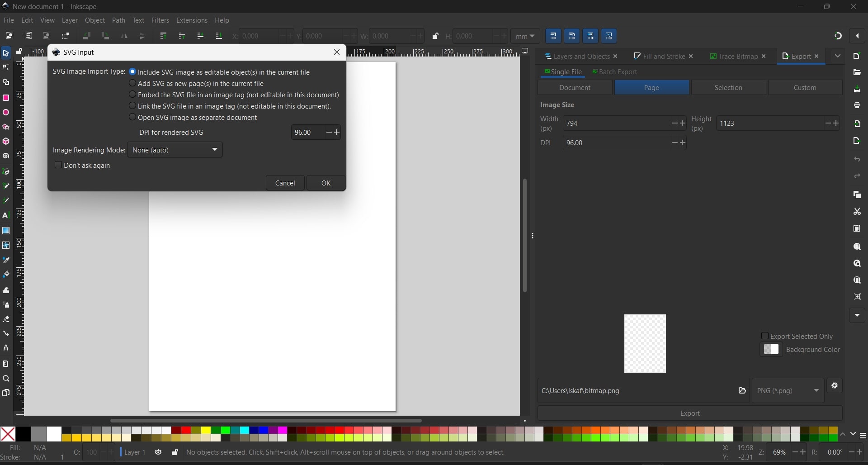Select the Eraser tool

[6, 319]
